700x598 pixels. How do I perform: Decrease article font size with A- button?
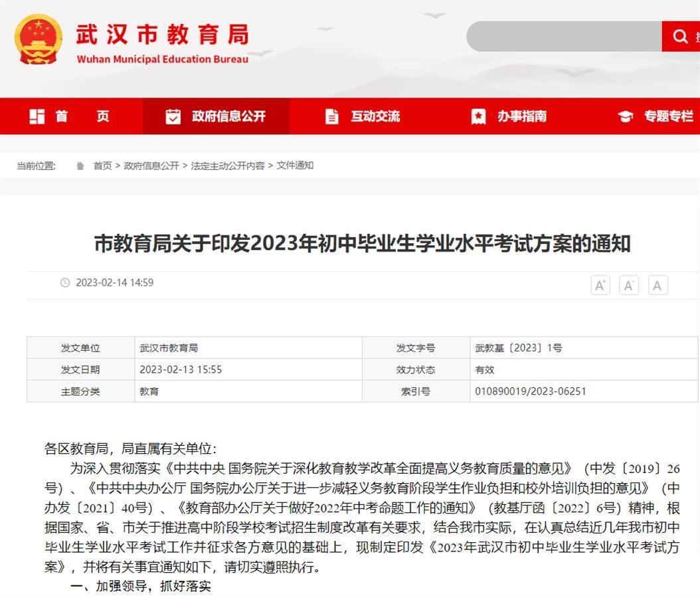(628, 286)
